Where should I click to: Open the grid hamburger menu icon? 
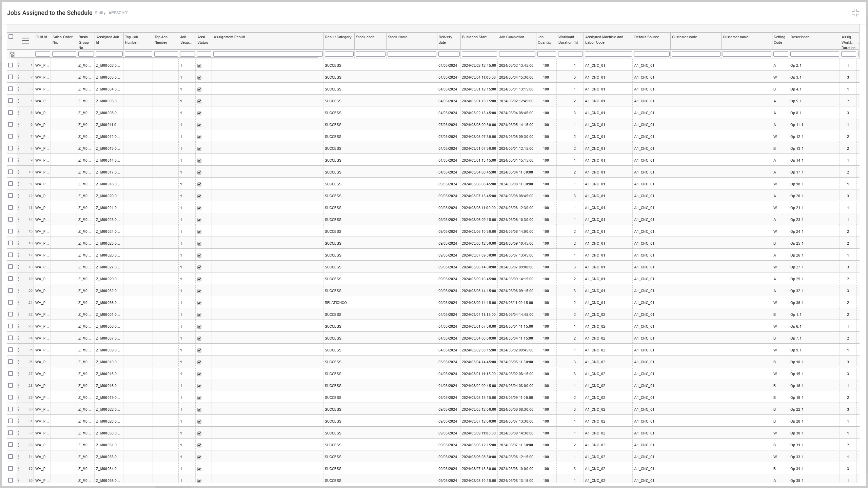(x=25, y=41)
